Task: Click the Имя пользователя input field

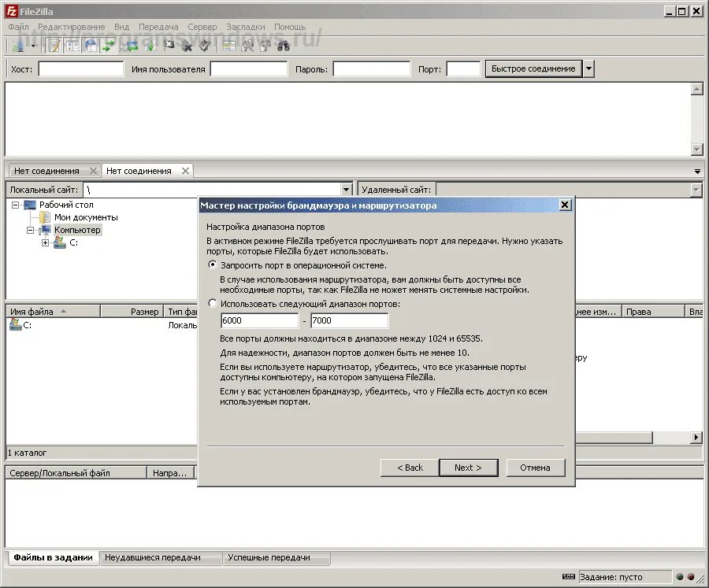Action: point(249,69)
